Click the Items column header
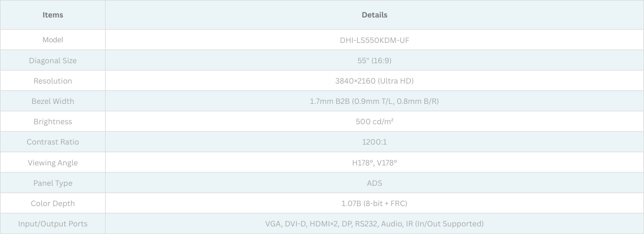 (53, 15)
